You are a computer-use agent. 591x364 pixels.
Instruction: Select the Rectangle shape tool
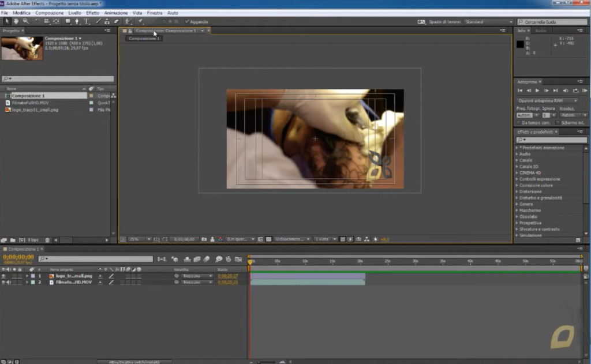(x=68, y=21)
